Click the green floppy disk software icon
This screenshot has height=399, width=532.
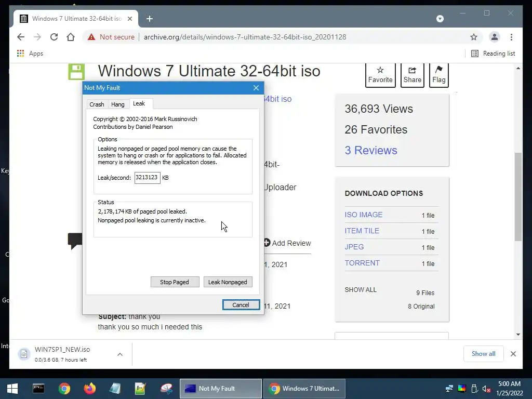coord(76,72)
